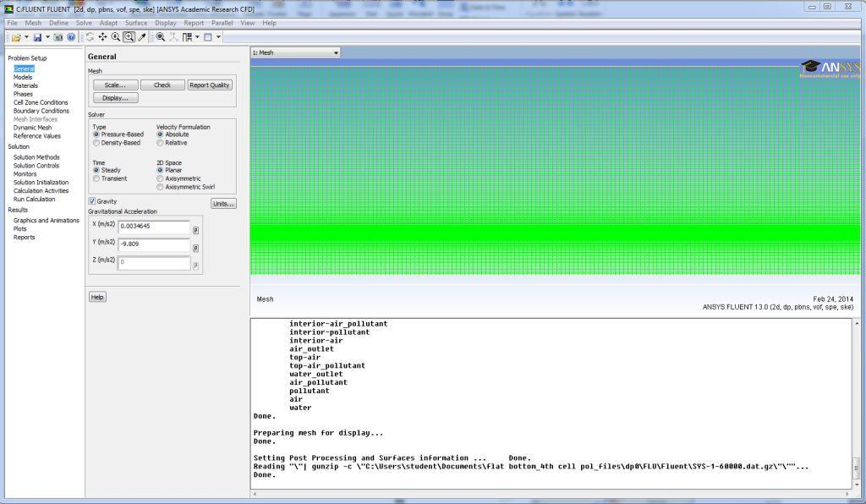Select Models in Problem Setup tree
The image size is (866, 504).
click(x=23, y=77)
